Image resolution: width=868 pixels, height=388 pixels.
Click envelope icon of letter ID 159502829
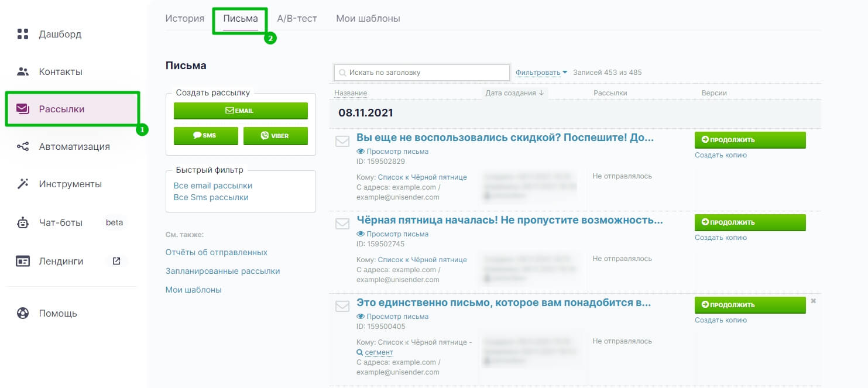tap(342, 141)
